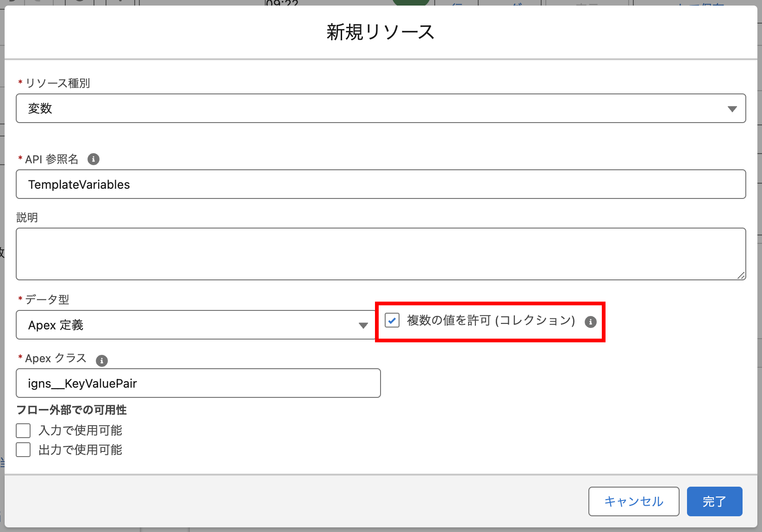This screenshot has height=532, width=762.
Task: Enable the 入力で使用可能 checkbox
Action: pos(23,431)
